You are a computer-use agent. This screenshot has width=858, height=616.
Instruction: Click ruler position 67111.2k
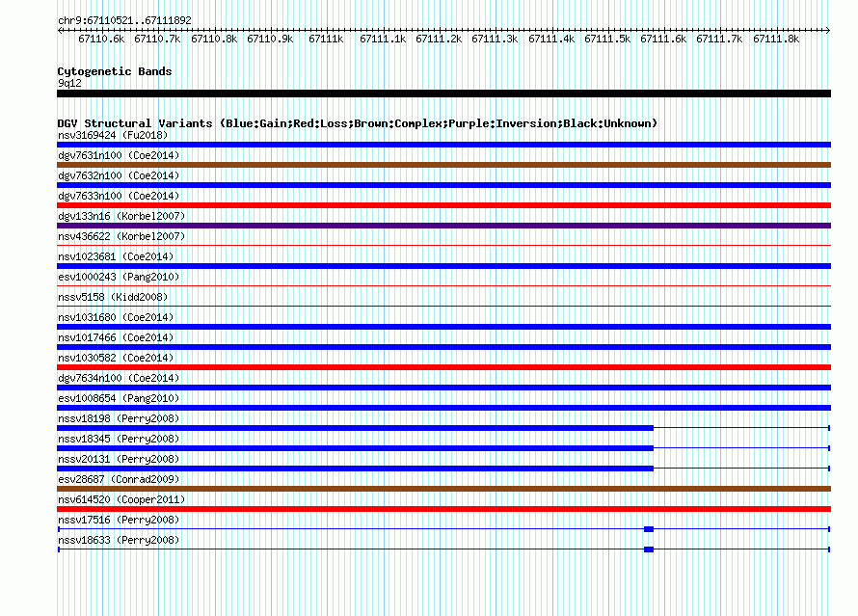pyautogui.click(x=439, y=39)
